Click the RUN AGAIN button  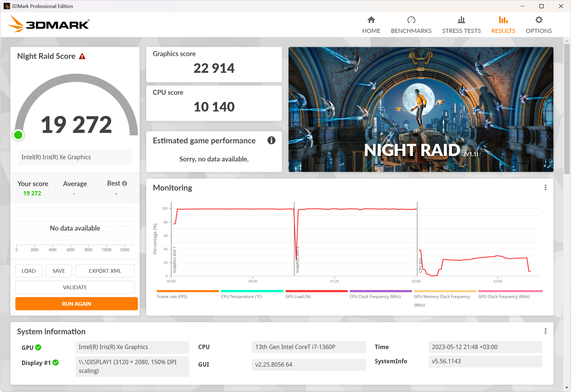pos(77,304)
